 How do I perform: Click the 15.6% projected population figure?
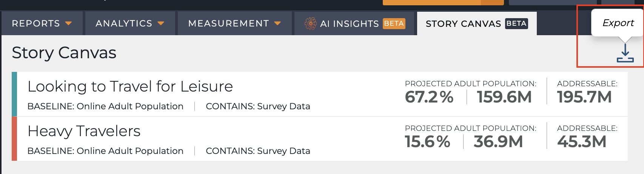[x=428, y=142]
